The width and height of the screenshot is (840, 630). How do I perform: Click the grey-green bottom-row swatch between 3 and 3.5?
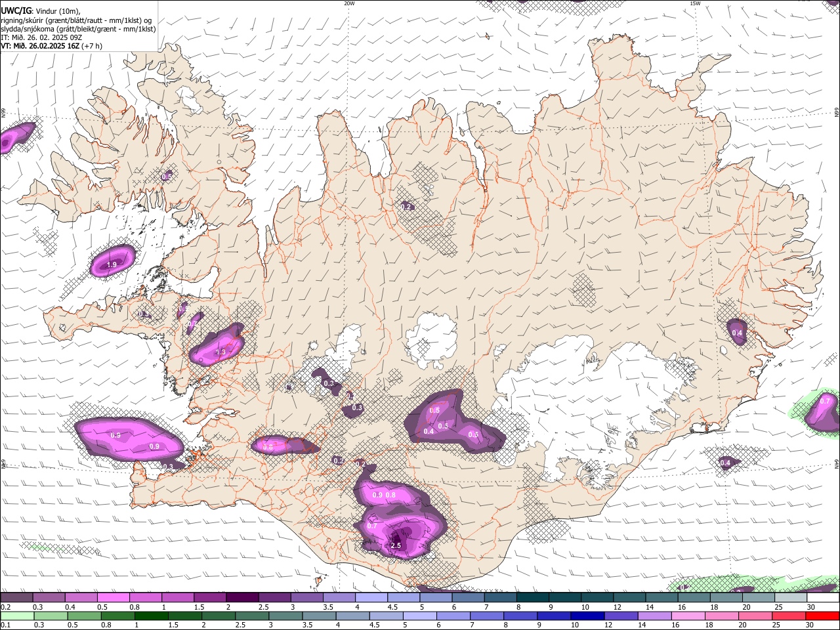tap(285, 616)
